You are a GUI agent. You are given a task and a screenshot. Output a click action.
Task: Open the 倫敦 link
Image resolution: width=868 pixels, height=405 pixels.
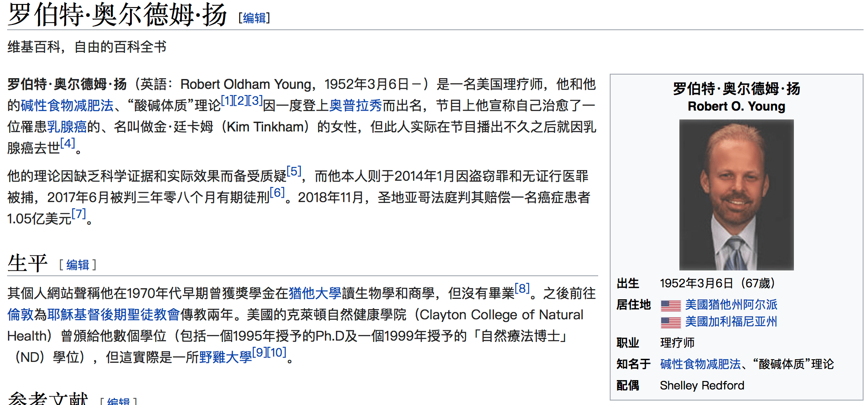point(20,315)
